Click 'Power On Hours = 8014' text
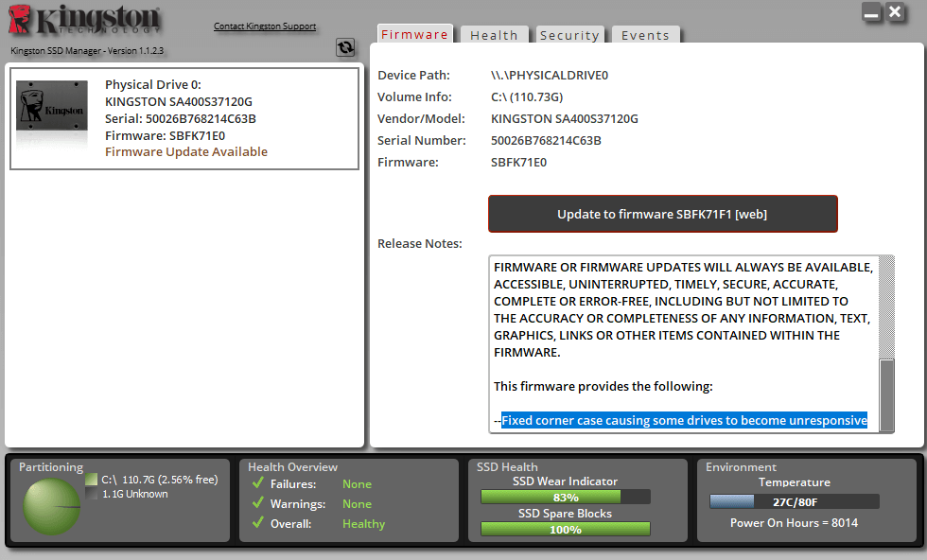The width and height of the screenshot is (927, 560). [x=794, y=523]
